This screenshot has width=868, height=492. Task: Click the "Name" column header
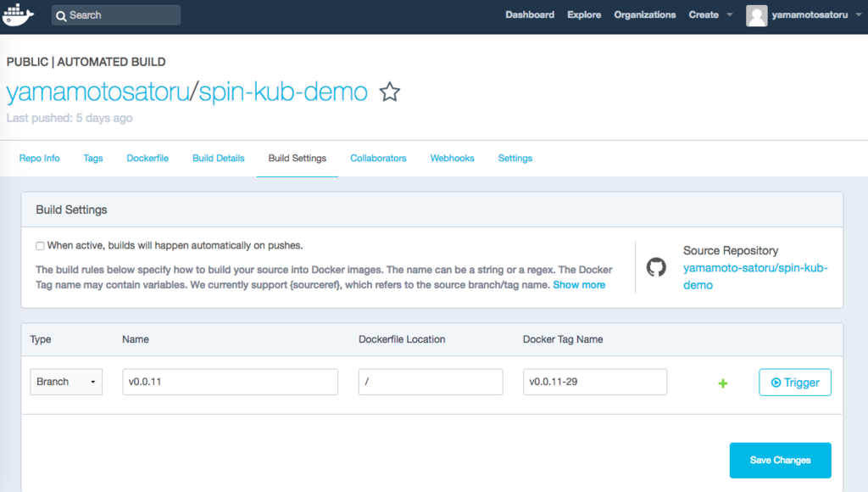[136, 339]
